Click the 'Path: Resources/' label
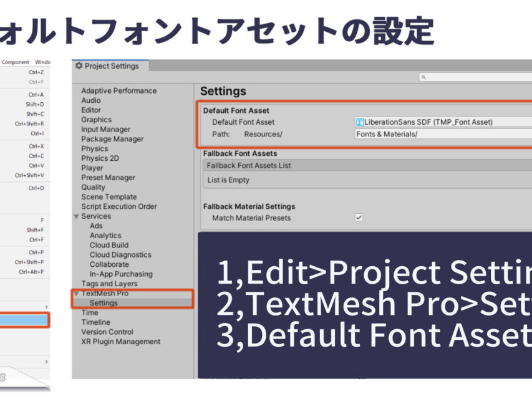 tap(247, 134)
